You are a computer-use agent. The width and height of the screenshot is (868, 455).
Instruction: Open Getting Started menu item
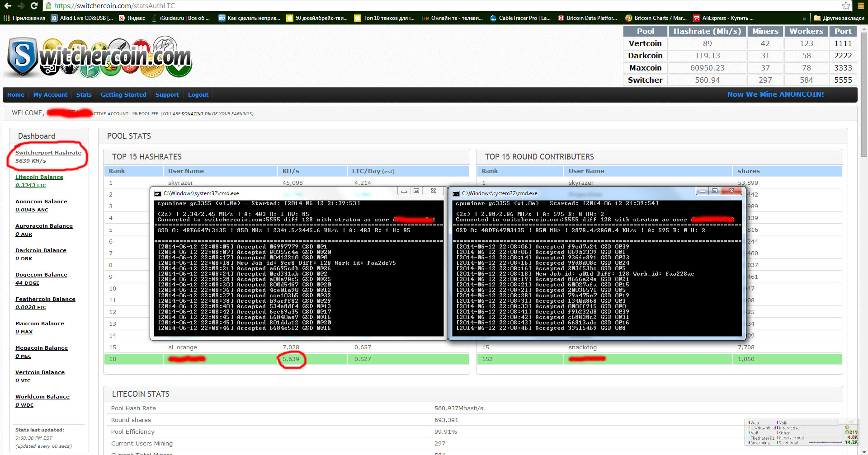(123, 94)
